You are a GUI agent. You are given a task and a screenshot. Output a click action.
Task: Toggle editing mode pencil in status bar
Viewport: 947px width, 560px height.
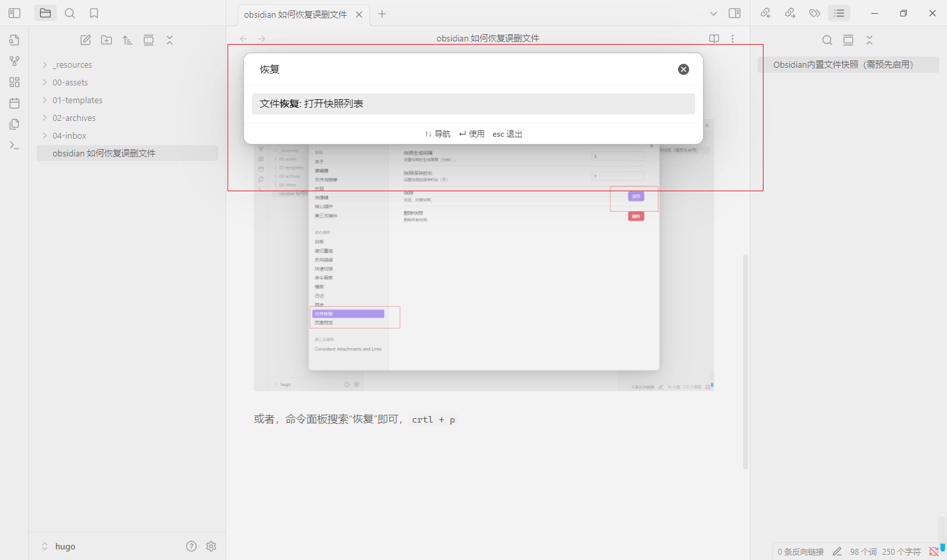click(837, 552)
